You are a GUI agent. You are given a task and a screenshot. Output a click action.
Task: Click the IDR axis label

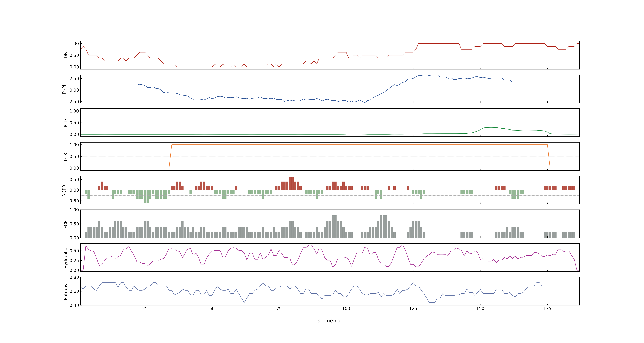66,55
